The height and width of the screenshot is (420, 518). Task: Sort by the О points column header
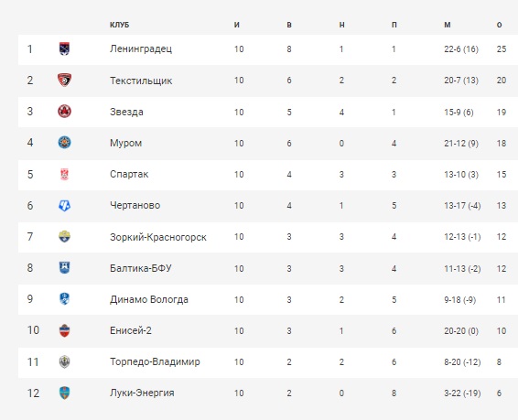pos(499,25)
